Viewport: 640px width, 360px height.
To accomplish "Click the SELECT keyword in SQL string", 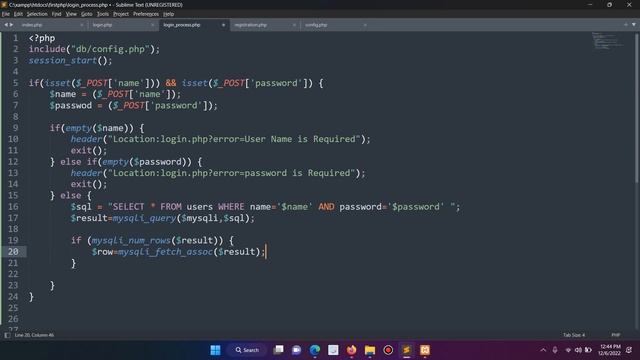I will click(129, 207).
